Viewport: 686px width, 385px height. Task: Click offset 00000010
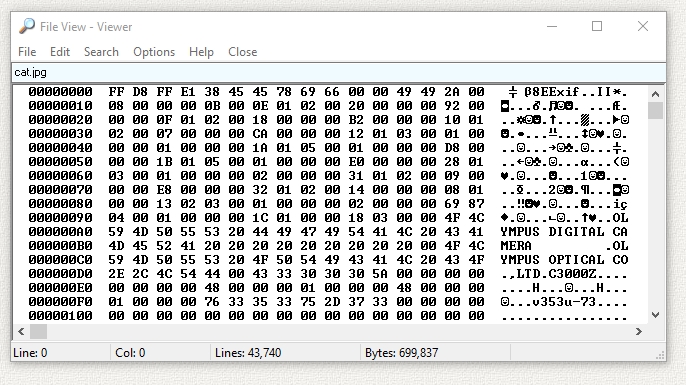60,106
